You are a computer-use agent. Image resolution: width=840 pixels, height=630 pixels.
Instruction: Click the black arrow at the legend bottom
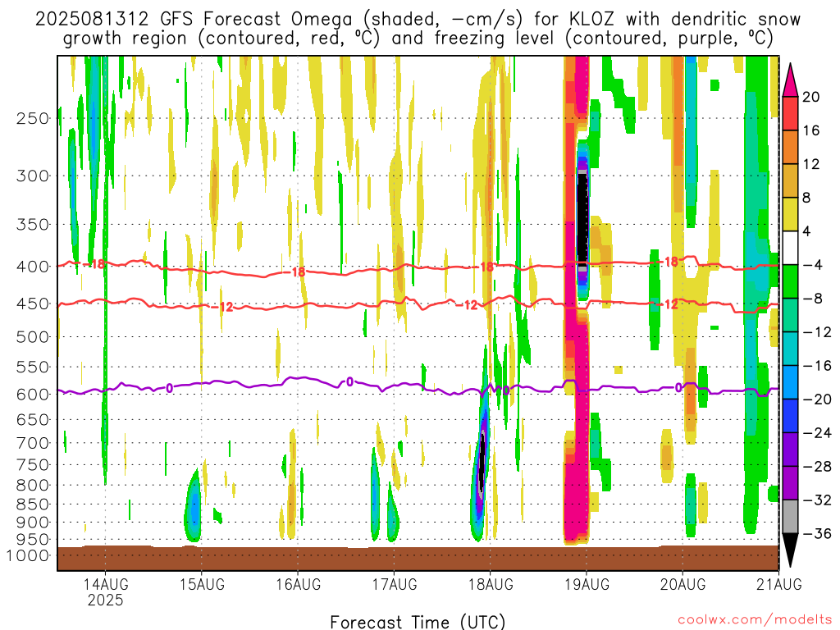pos(790,550)
